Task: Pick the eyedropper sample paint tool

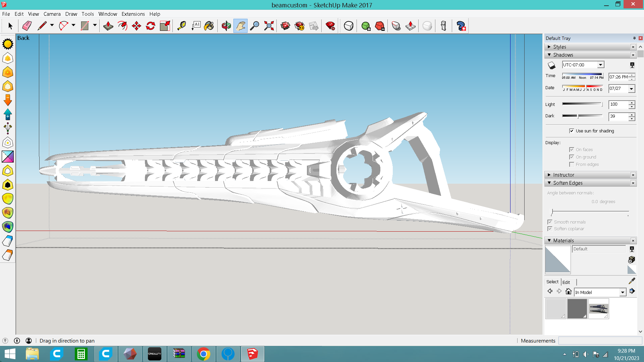Action: coord(632,281)
